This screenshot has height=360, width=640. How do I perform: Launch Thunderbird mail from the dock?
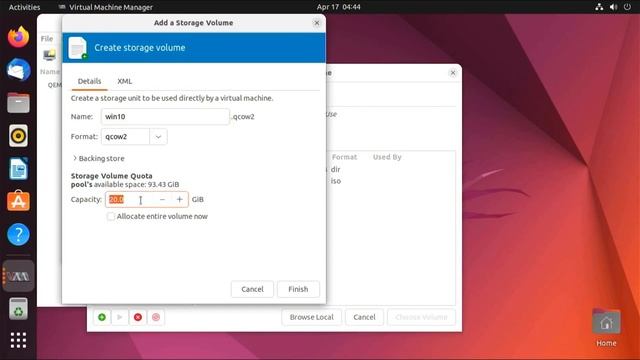18,70
